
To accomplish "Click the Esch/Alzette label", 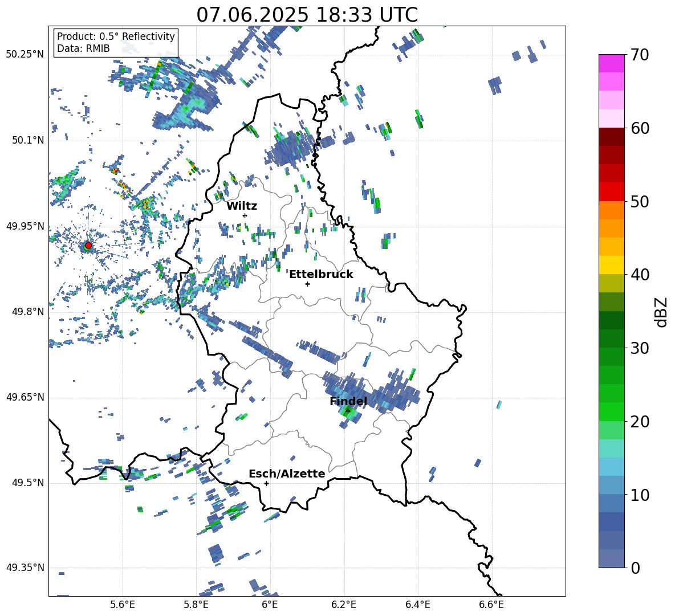I will pos(287,474).
